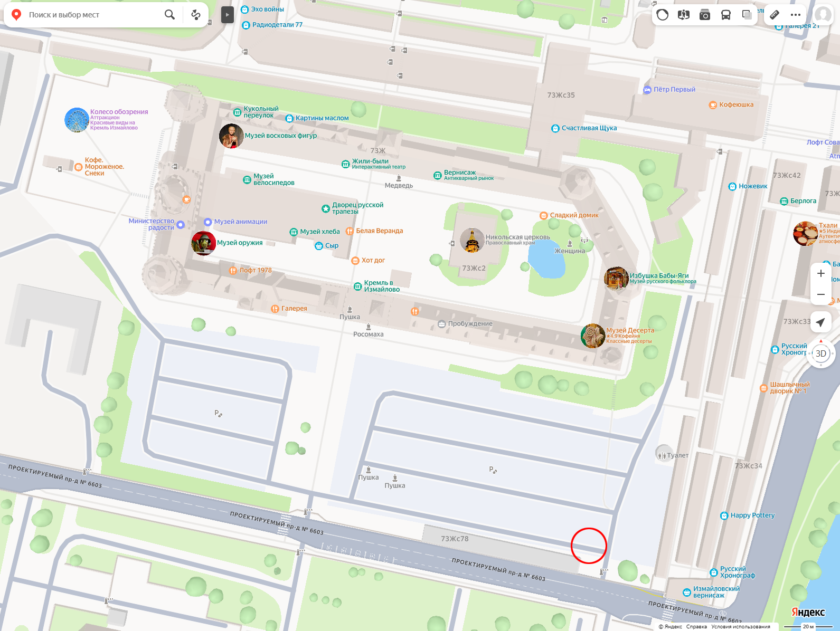Open the three-dots more menu
This screenshot has height=631, width=840.
[796, 15]
